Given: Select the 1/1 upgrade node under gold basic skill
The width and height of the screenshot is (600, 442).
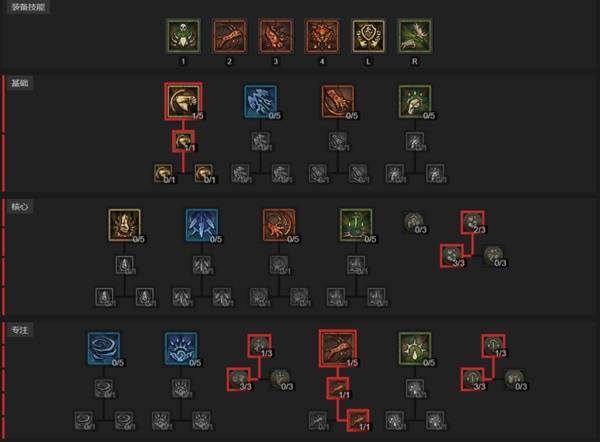Looking at the screenshot, I should point(183,141).
